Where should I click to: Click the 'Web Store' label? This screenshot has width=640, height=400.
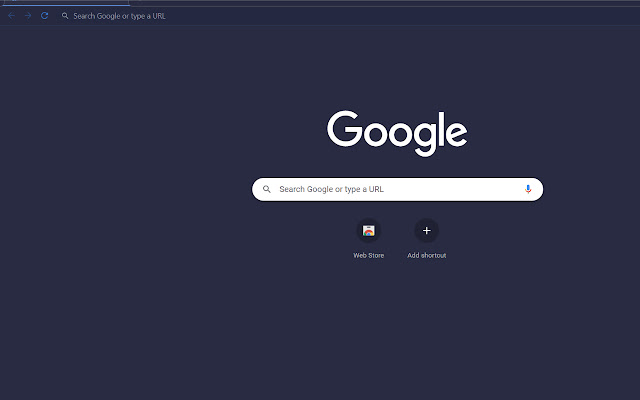[369, 256]
